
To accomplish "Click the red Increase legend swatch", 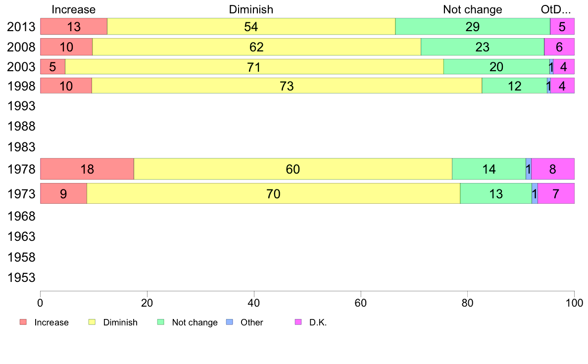I will click(23, 322).
